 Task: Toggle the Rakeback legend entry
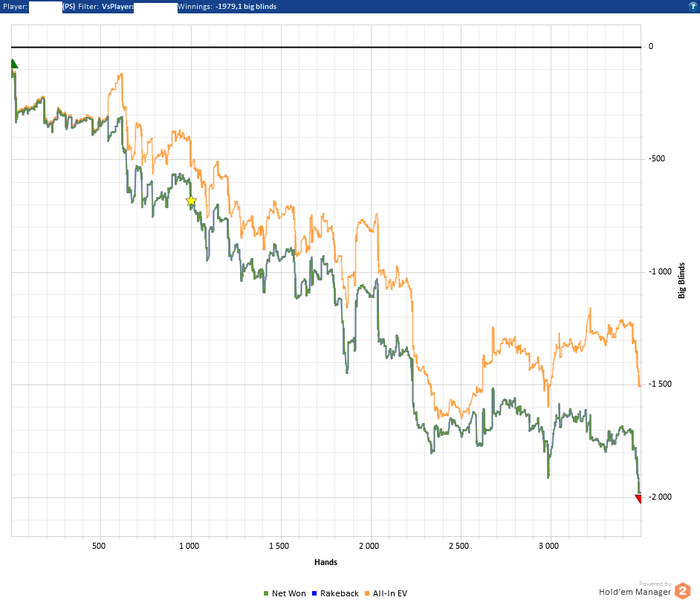335,593
